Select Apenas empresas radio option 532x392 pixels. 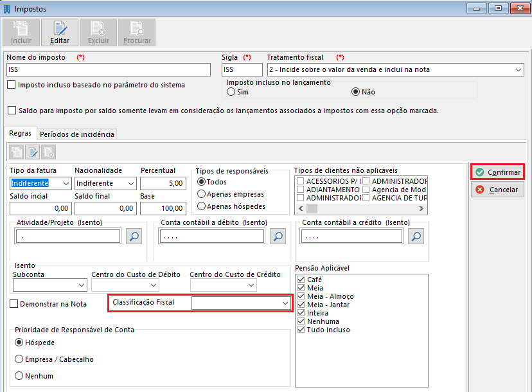tap(201, 194)
